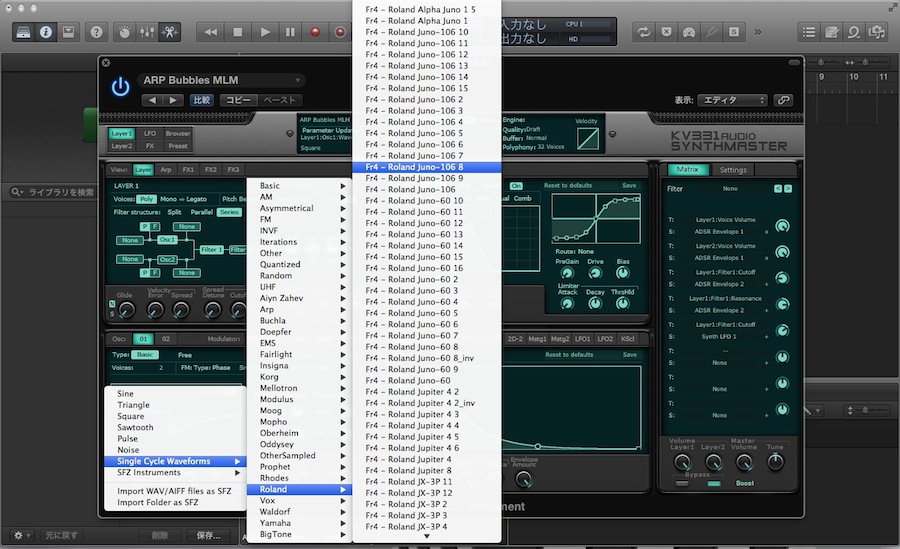Select the Layer1 button in Synthmaster
Image resolution: width=900 pixels, height=549 pixels.
pyautogui.click(x=122, y=133)
